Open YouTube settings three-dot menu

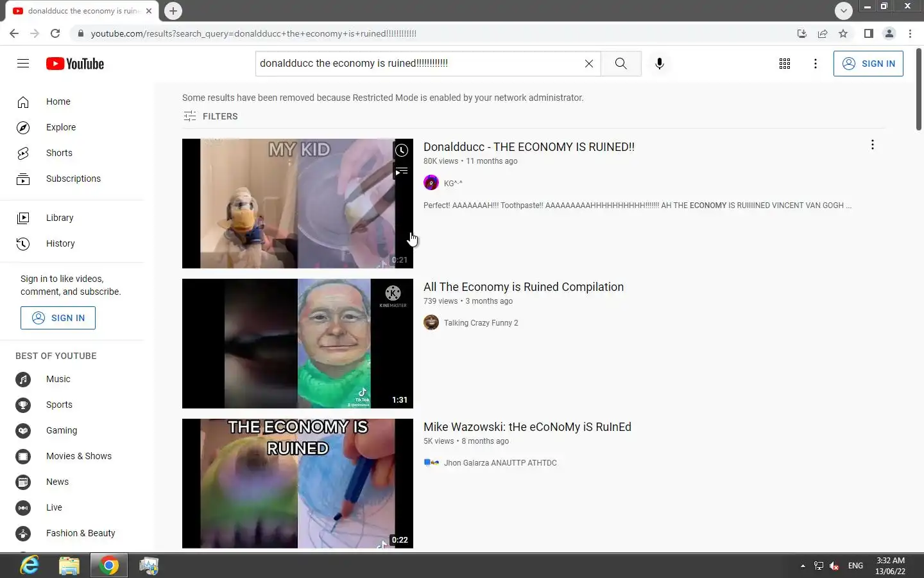[x=815, y=63]
